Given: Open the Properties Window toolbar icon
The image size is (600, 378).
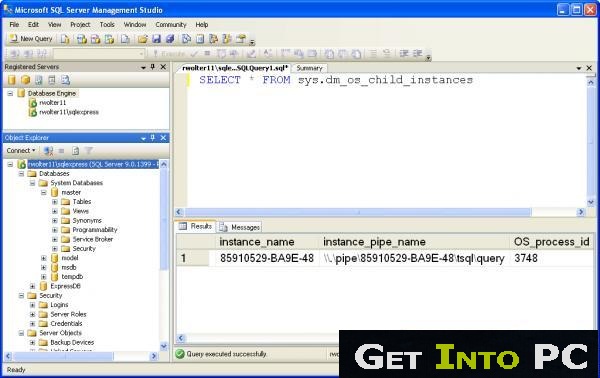Looking at the screenshot, I should click(x=241, y=39).
